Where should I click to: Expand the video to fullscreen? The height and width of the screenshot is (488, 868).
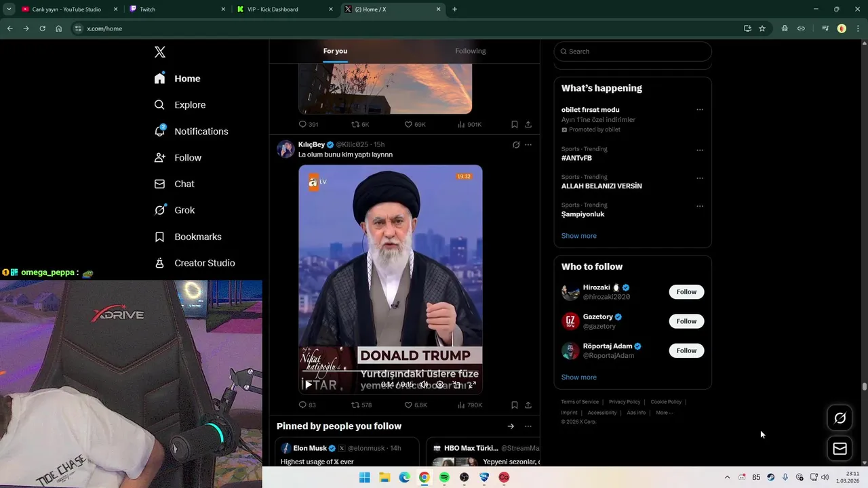(x=473, y=384)
